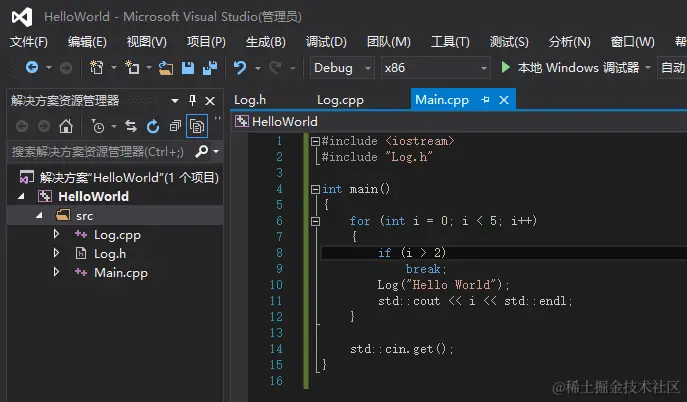Click Solution Explorer back navigation icon
This screenshot has width=687, height=402.
pyautogui.click(x=22, y=127)
